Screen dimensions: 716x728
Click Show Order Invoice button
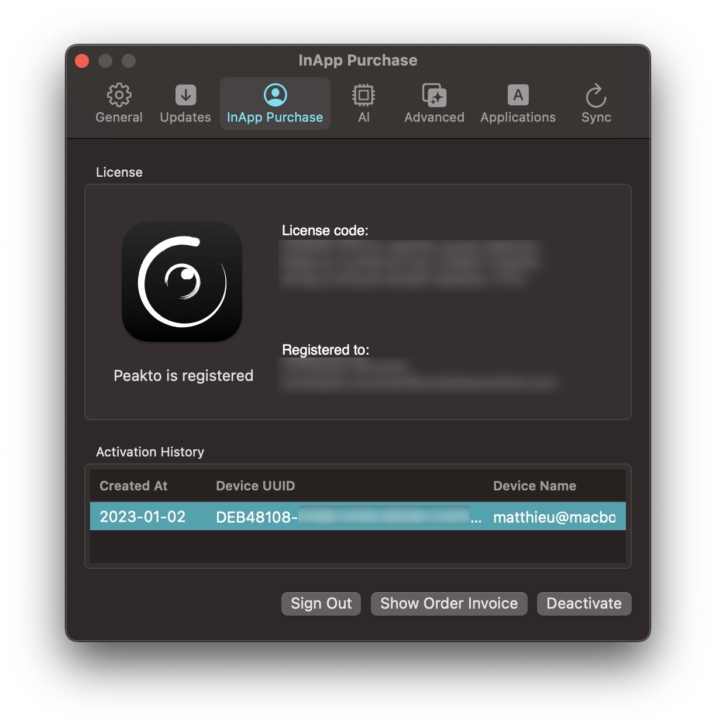coord(449,603)
